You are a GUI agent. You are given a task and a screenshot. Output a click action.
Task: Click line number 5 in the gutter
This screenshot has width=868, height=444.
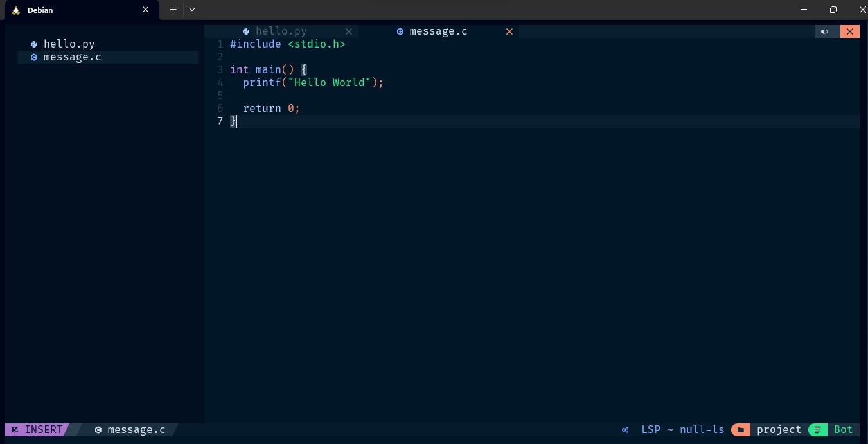[x=220, y=96]
